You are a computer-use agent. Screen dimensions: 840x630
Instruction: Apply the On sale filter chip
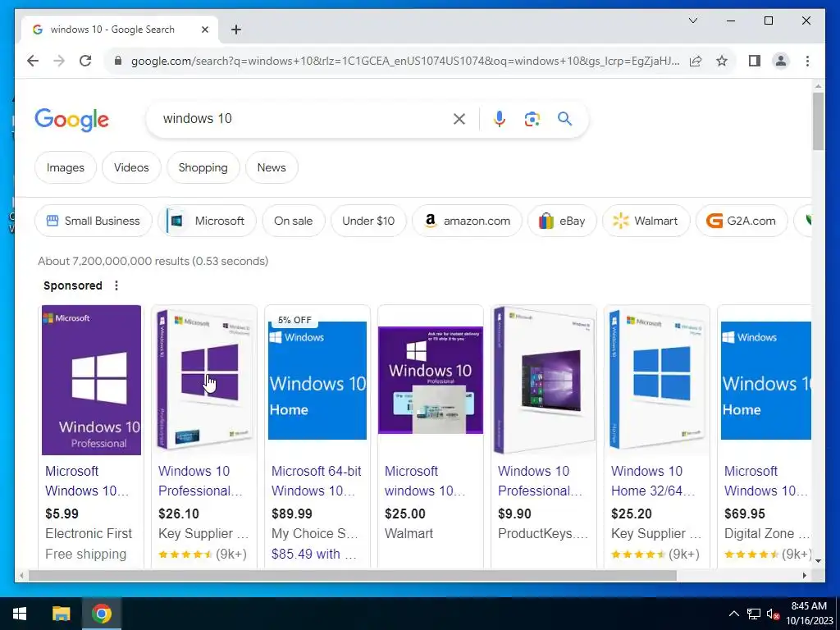coord(294,221)
